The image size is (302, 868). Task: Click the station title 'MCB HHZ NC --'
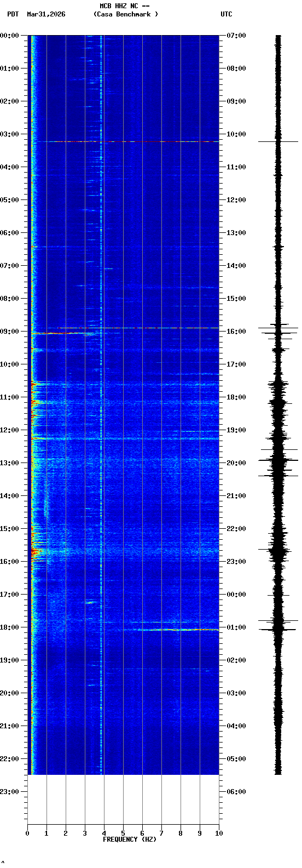click(125, 6)
